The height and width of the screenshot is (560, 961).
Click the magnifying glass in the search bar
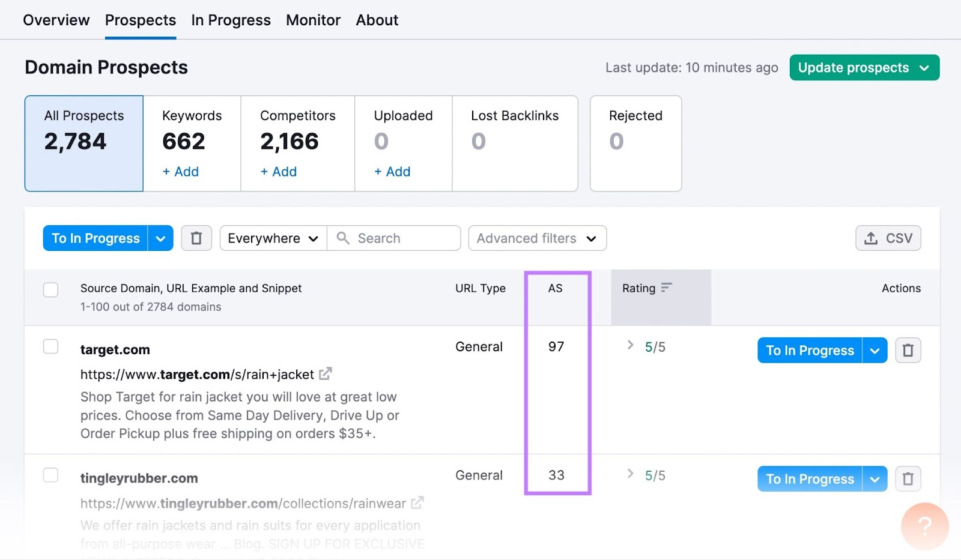342,238
